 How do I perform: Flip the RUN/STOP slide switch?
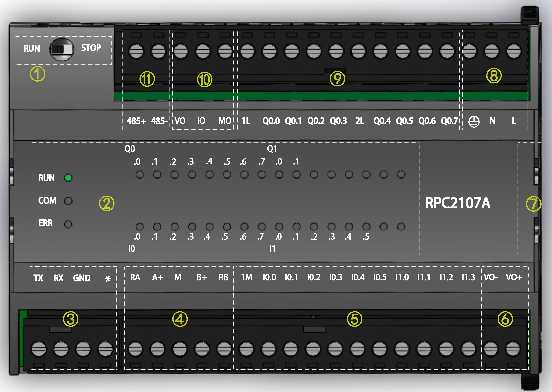(x=62, y=49)
